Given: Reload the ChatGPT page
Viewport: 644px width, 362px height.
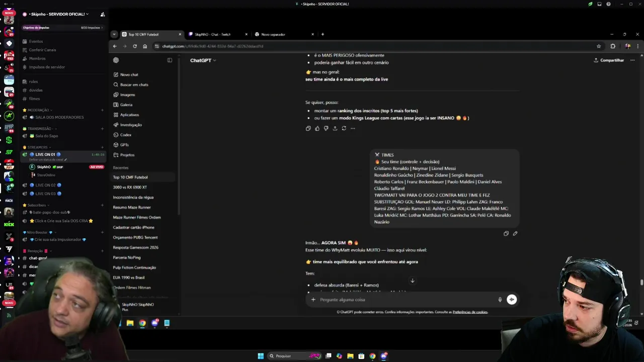Looking at the screenshot, I should 135,46.
